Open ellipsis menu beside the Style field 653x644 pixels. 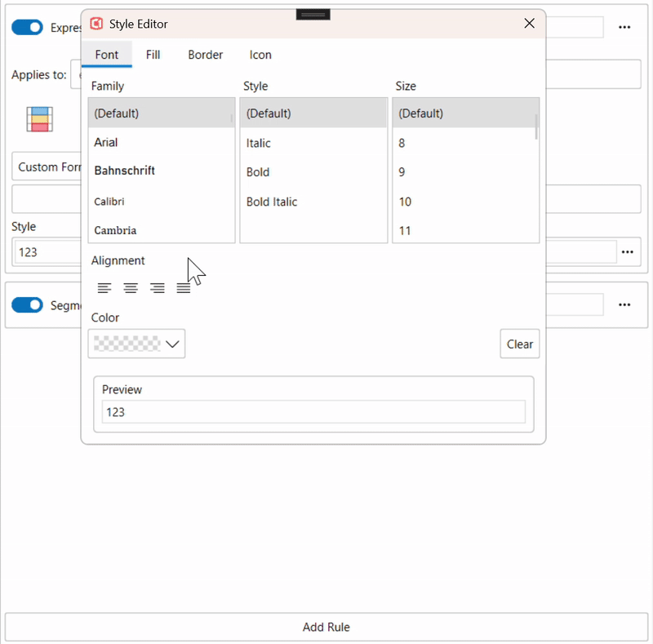627,252
